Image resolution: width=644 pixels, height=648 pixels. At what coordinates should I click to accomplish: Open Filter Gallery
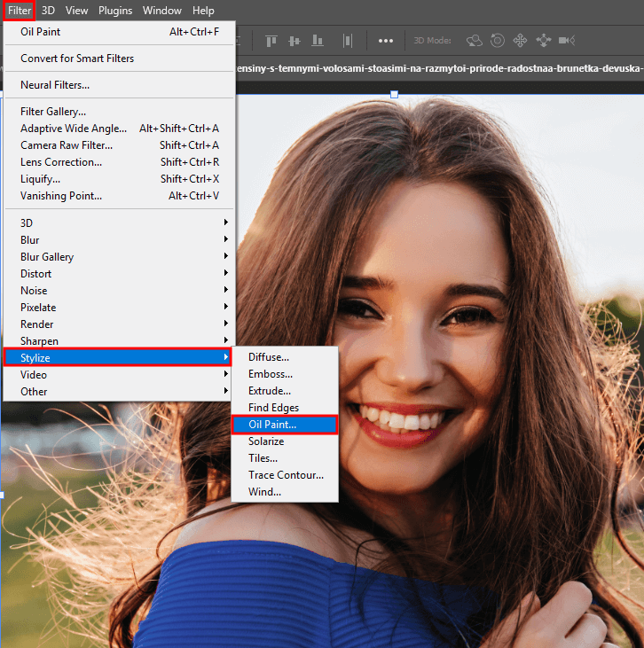coord(120,112)
